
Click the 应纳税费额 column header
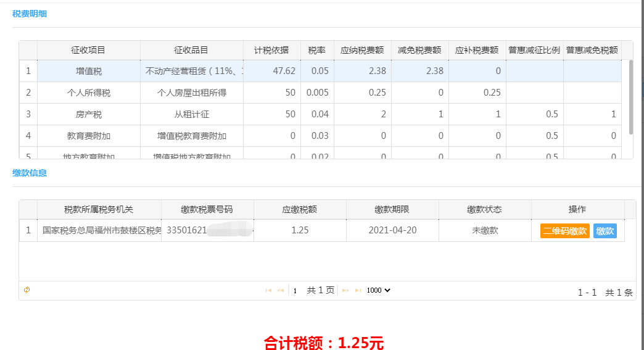pyautogui.click(x=362, y=50)
